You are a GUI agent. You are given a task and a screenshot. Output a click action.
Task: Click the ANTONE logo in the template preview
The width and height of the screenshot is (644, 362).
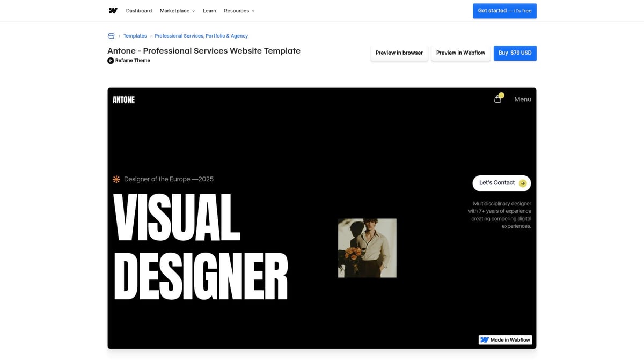point(123,99)
